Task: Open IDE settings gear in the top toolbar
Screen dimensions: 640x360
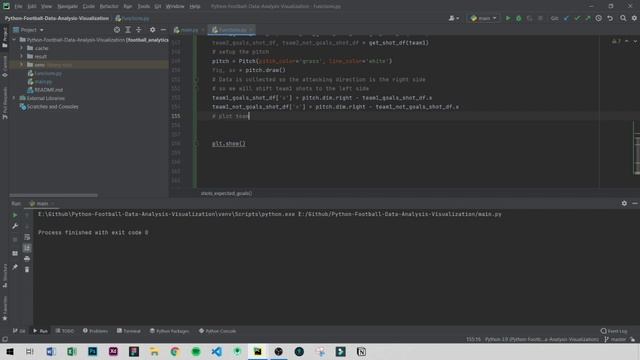Action: 634,18
